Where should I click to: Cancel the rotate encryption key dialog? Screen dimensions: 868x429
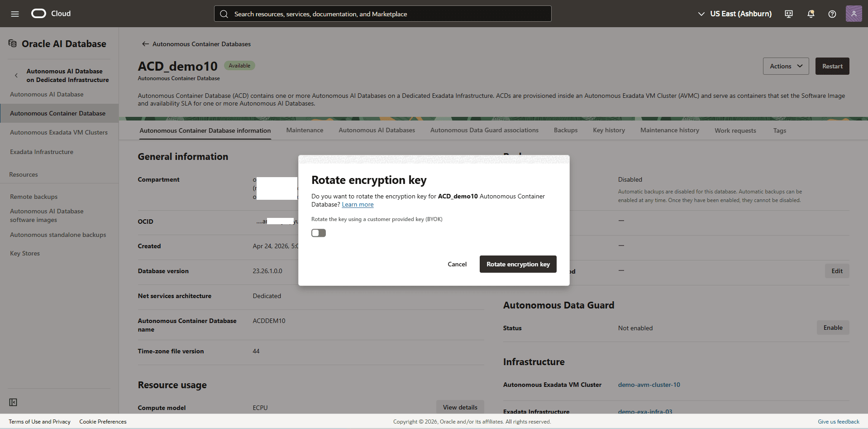click(x=457, y=264)
